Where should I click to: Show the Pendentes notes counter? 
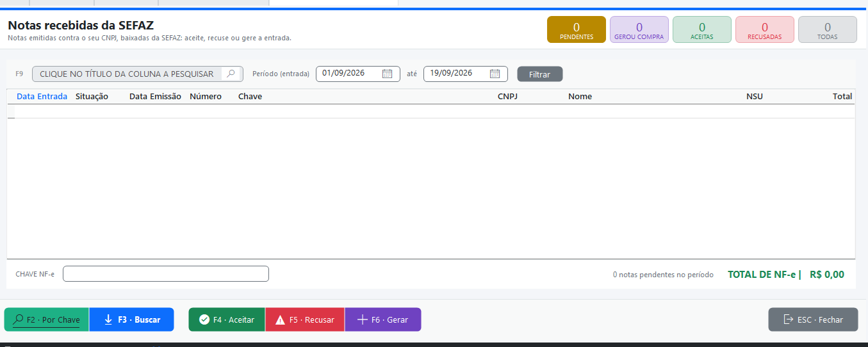click(x=576, y=29)
